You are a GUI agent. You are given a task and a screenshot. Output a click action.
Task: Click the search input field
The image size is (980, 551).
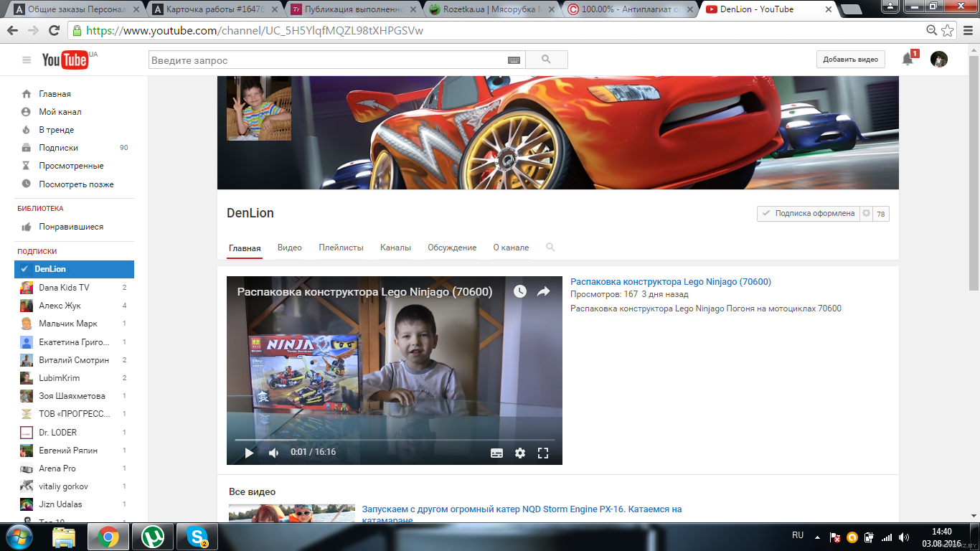pos(328,60)
